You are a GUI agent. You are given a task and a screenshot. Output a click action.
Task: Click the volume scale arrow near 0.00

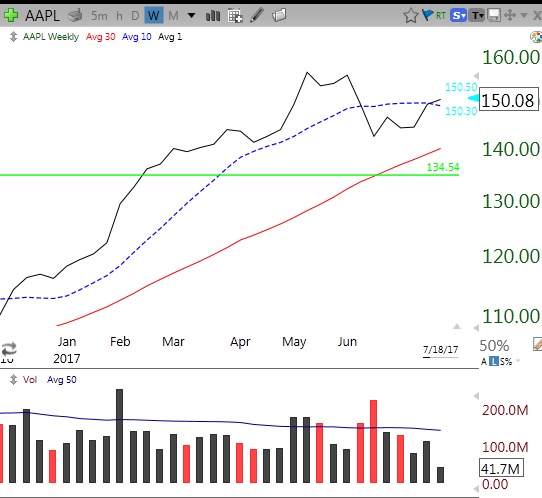476,488
